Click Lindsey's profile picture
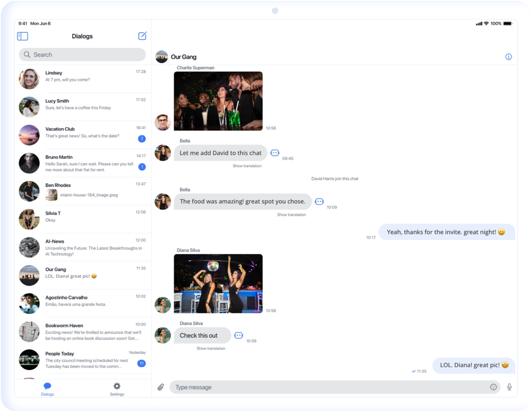Screen dimensions: 532x412 click(x=29, y=79)
